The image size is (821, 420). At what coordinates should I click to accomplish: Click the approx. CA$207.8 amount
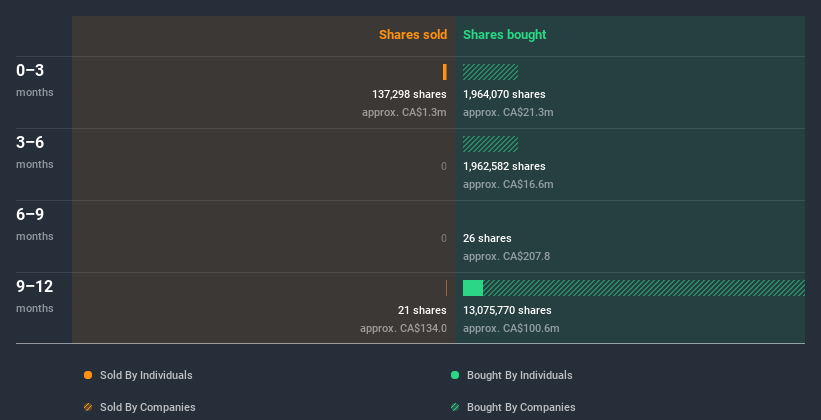tap(506, 256)
